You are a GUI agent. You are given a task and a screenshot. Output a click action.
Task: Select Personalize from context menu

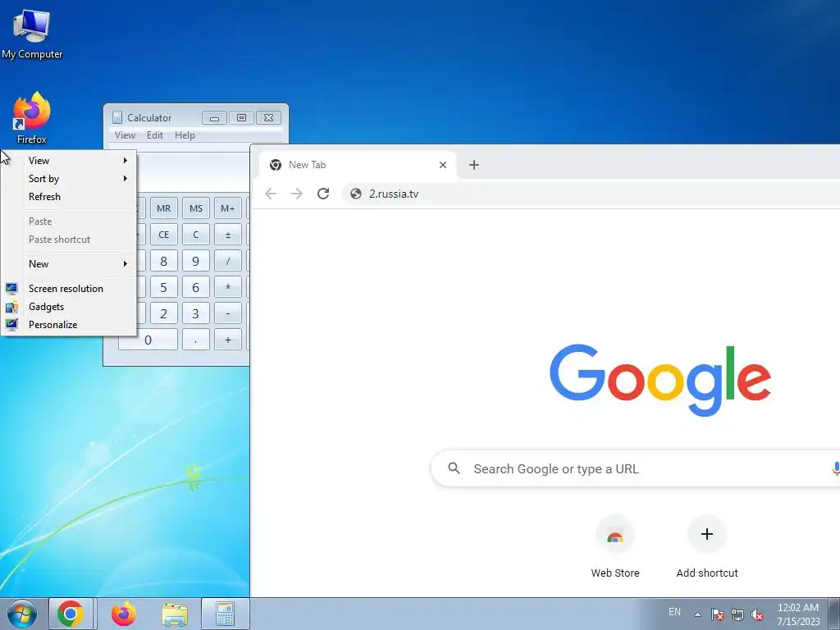coord(69,325)
